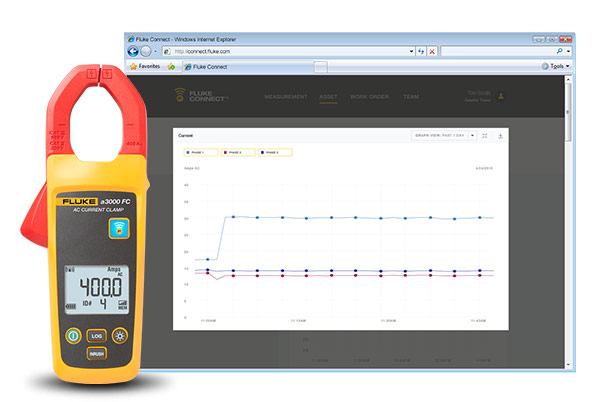Open the ASSET navigation item

coord(328,97)
